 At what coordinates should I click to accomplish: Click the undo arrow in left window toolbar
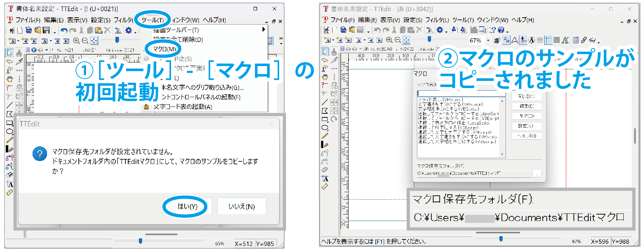coord(64,30)
